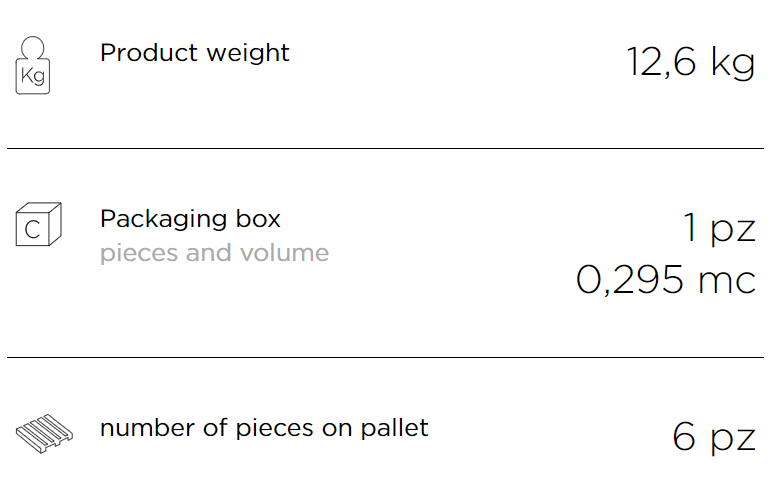Click the word volume in the grey subtitle
Screen dimensions: 772x500
point(284,253)
